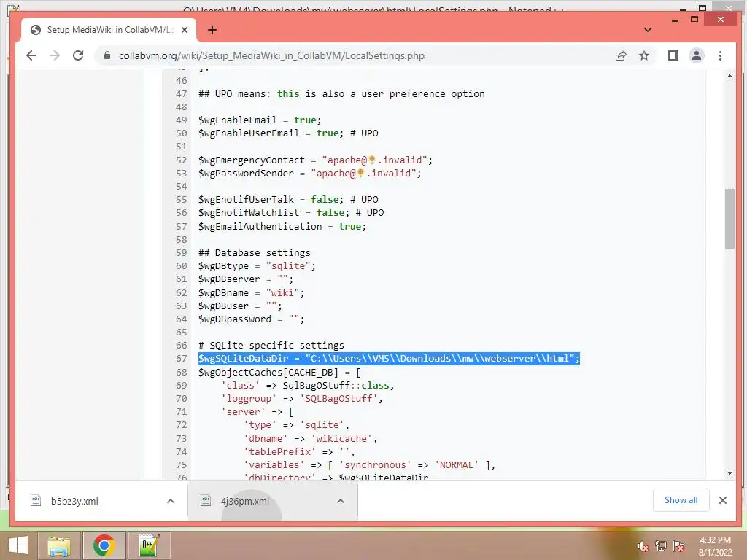Click the $wgPasswordSender line
Image resolution: width=747 pixels, height=560 pixels.
coord(309,174)
